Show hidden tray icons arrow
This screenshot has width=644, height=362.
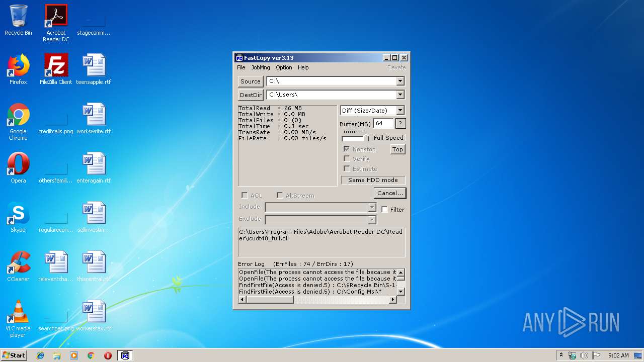tap(561, 355)
